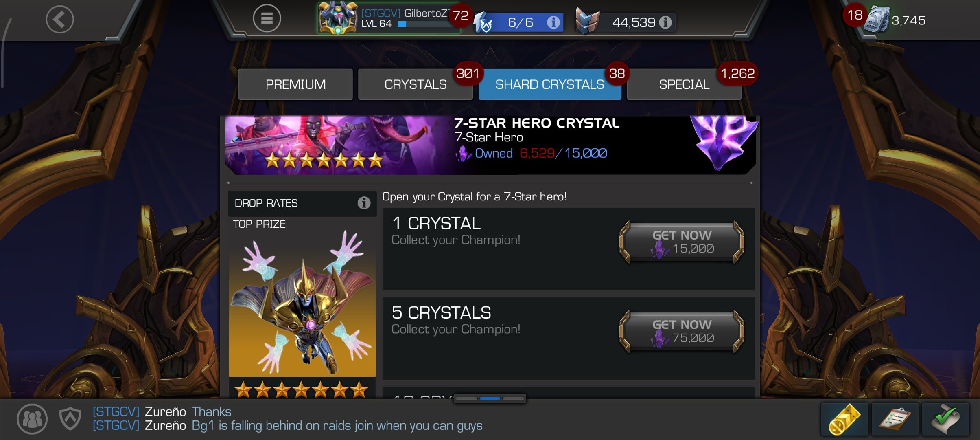Show energy info next to 6/6
The image size is (980, 440).
tap(553, 22)
